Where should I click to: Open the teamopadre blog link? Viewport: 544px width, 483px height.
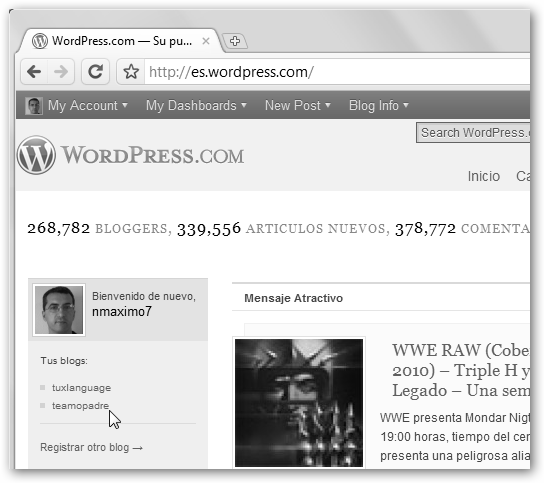click(80, 406)
